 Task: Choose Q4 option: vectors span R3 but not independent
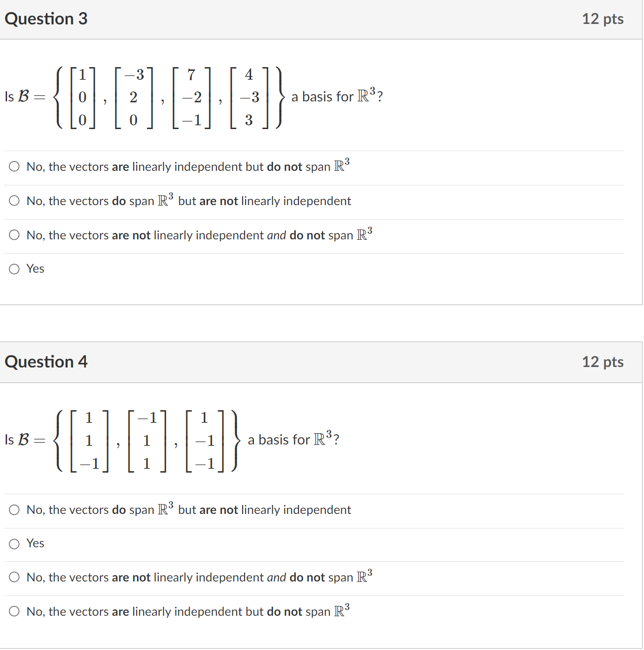click(x=14, y=509)
